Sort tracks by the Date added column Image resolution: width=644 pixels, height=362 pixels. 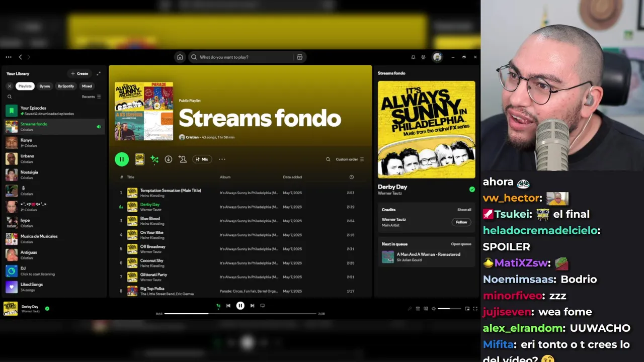click(292, 177)
